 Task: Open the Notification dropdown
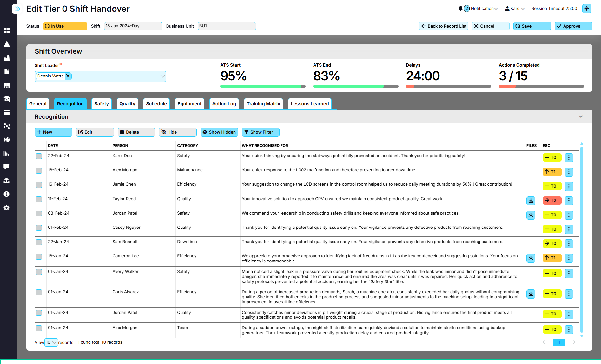pos(484,9)
